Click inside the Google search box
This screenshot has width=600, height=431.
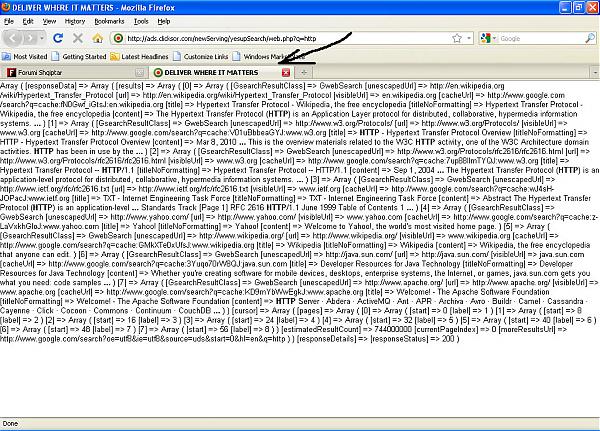[541, 38]
